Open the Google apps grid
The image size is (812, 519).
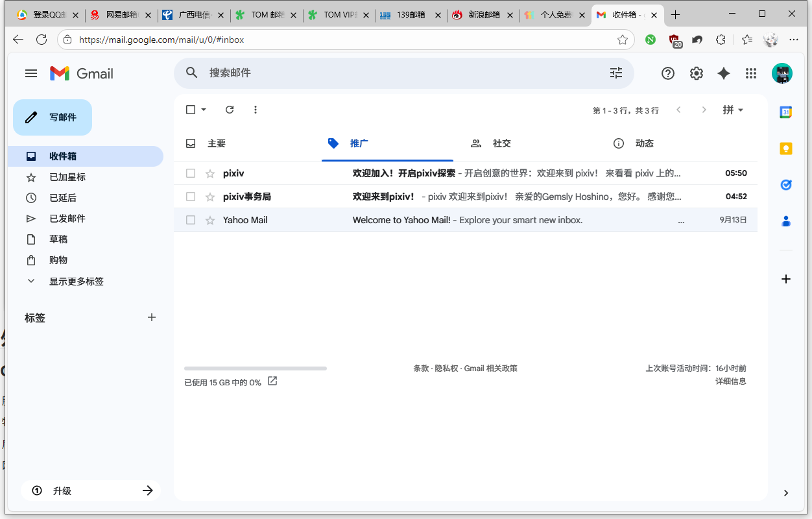(x=751, y=73)
